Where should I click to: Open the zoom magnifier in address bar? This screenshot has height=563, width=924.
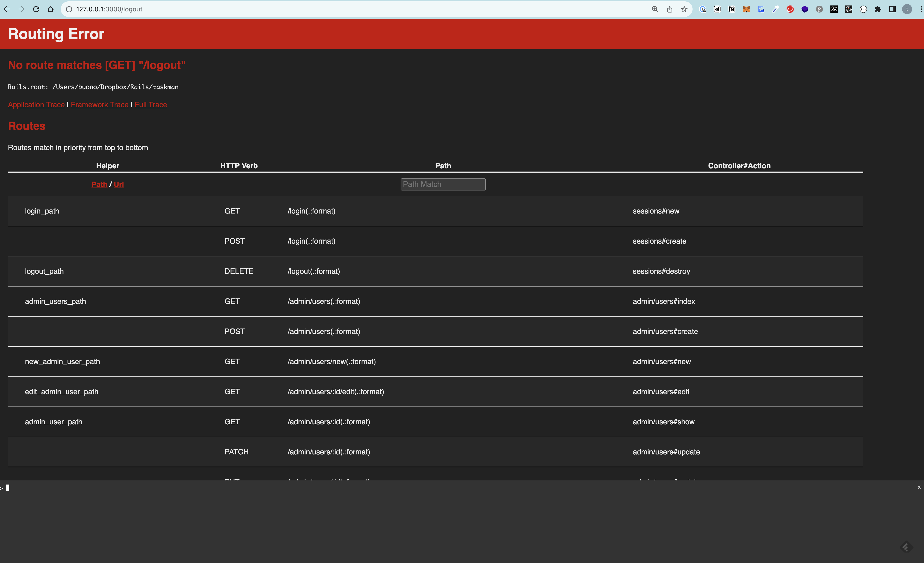coord(655,9)
